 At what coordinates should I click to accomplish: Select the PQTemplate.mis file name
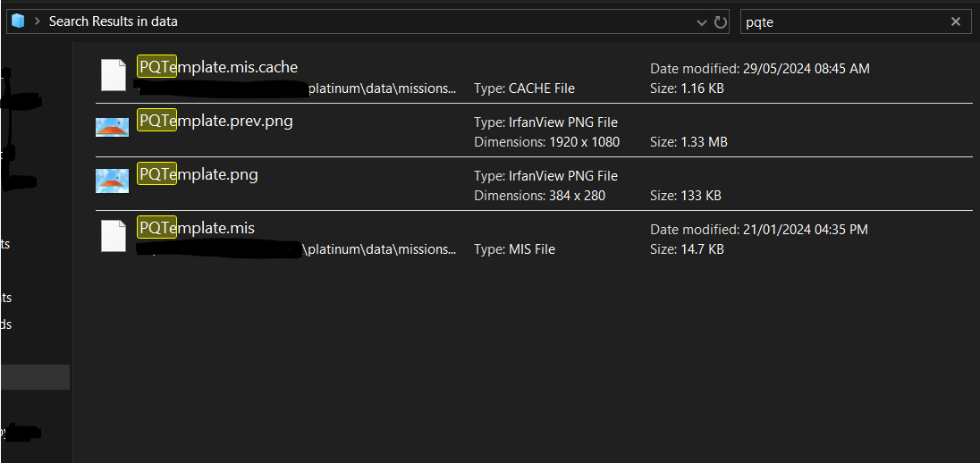[x=197, y=228]
